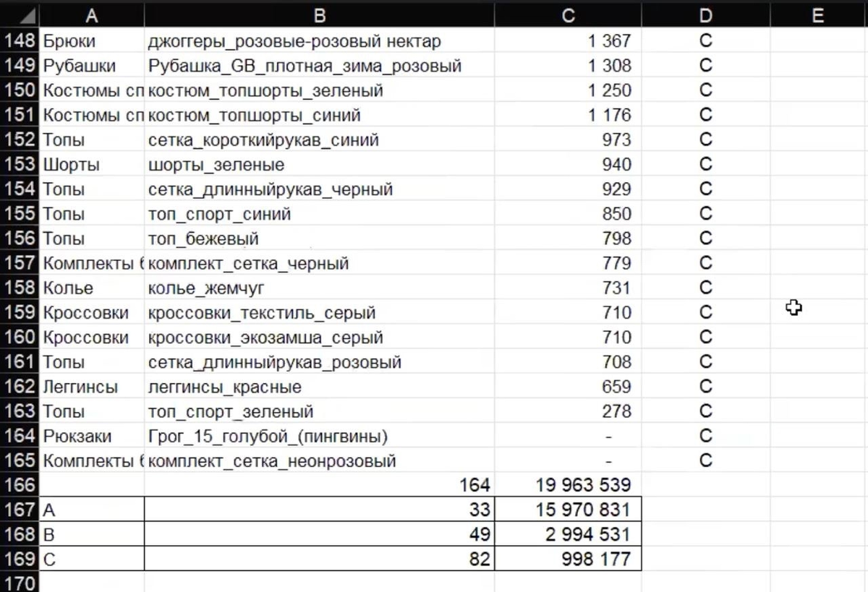Select cell containing 998 177
This screenshot has width=868, height=592.
pyautogui.click(x=568, y=559)
